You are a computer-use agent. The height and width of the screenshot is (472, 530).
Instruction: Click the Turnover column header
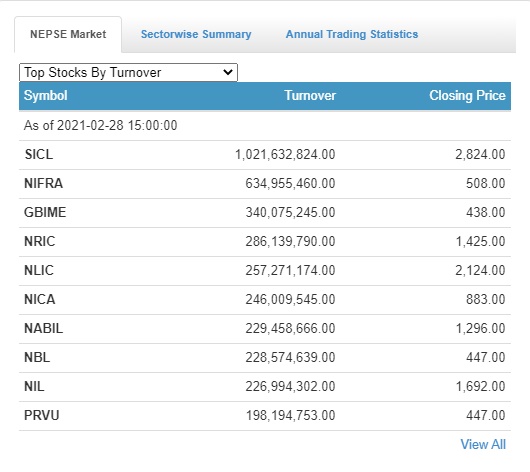pyautogui.click(x=310, y=96)
